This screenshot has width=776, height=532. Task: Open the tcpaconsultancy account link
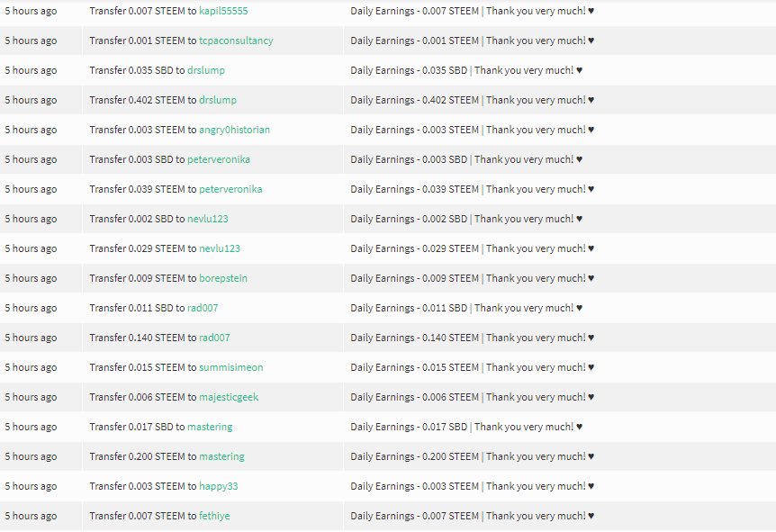tap(236, 41)
